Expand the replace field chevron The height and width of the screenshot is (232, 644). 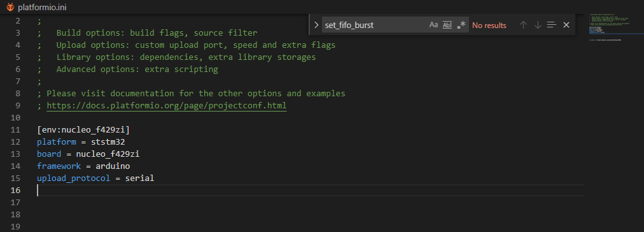pos(316,25)
